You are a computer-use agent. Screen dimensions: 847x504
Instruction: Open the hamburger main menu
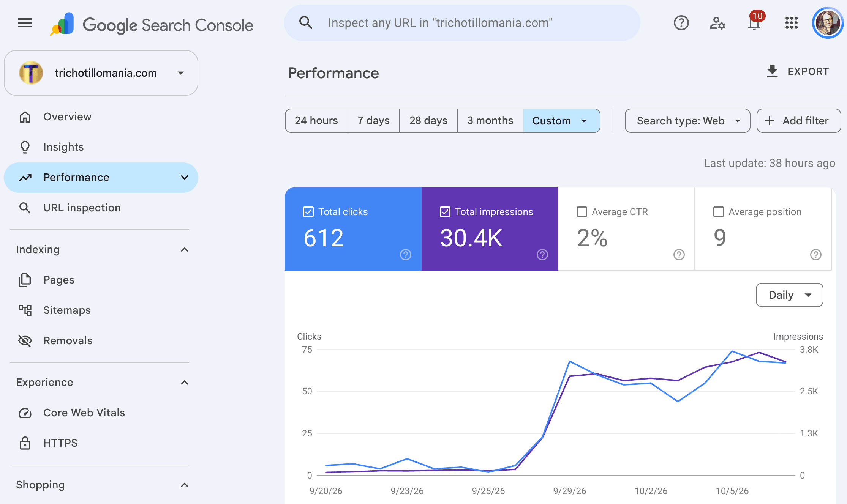tap(25, 23)
